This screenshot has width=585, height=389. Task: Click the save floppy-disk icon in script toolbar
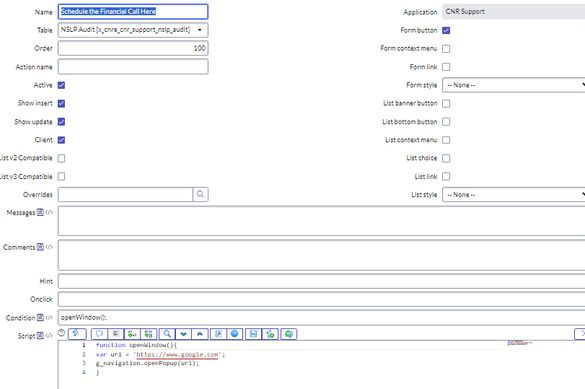tap(253, 334)
